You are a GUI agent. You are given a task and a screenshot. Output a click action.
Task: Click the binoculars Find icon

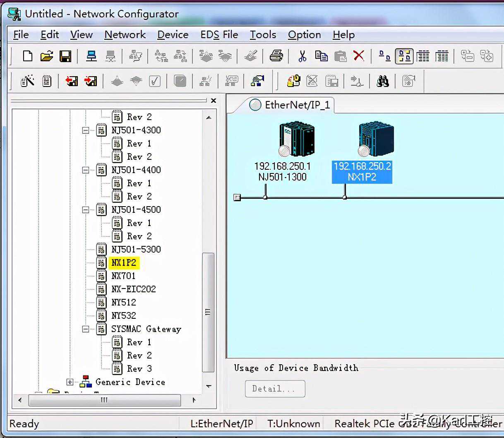click(383, 81)
